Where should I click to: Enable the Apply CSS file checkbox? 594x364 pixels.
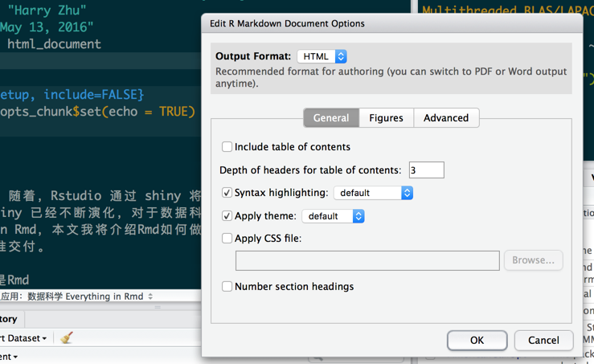pos(227,239)
